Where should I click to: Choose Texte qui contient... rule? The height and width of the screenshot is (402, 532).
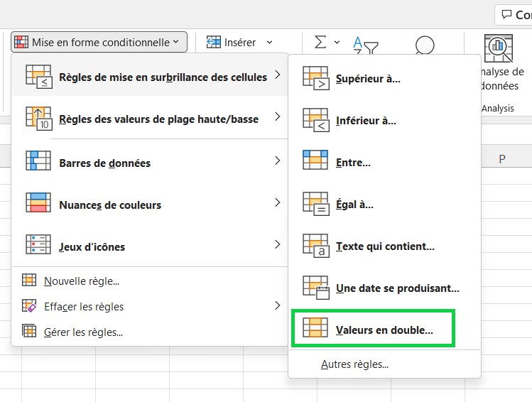(x=384, y=246)
